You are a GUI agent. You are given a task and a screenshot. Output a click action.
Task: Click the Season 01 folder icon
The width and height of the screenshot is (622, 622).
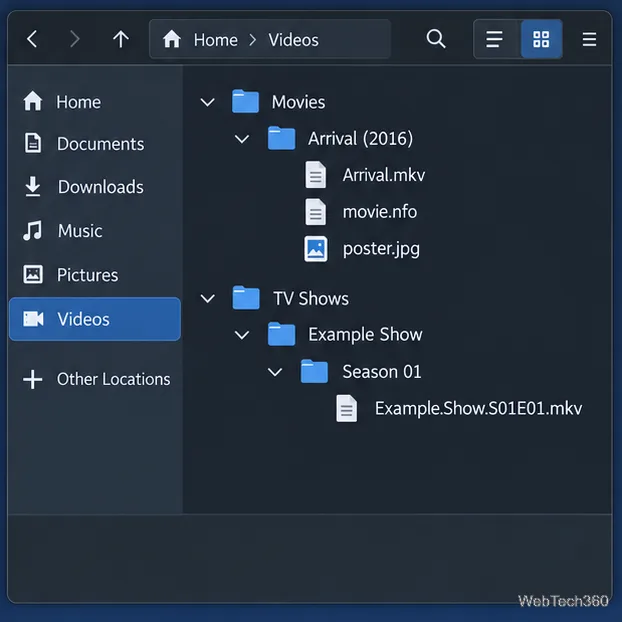[x=314, y=371]
